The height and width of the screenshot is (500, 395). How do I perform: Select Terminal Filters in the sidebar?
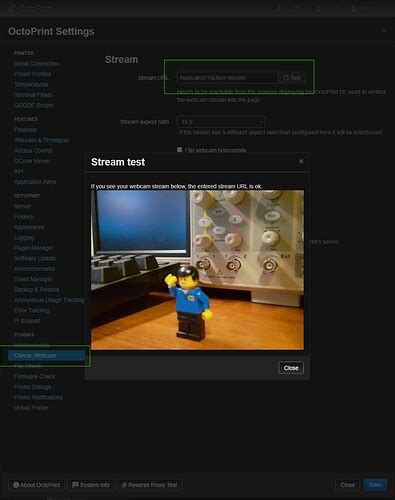coord(33,95)
